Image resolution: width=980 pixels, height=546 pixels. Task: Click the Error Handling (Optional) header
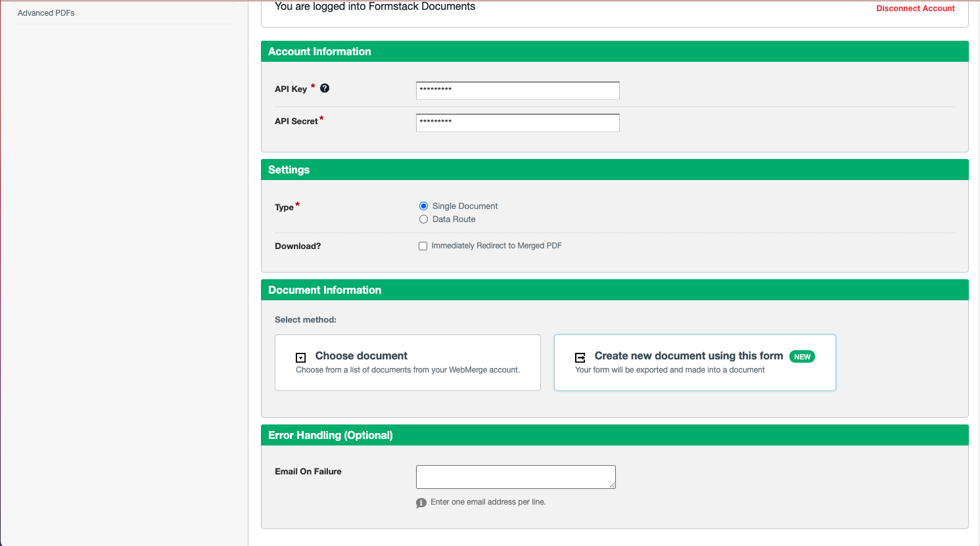[331, 435]
